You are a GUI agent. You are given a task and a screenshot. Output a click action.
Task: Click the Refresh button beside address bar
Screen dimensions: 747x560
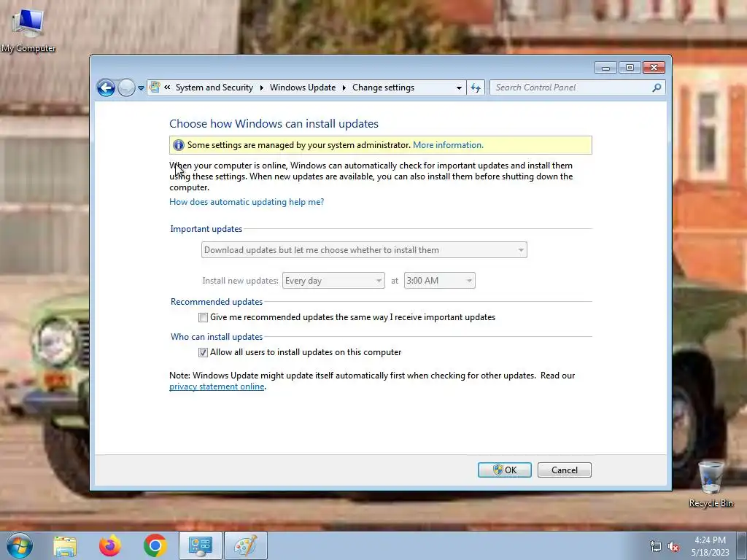click(476, 87)
